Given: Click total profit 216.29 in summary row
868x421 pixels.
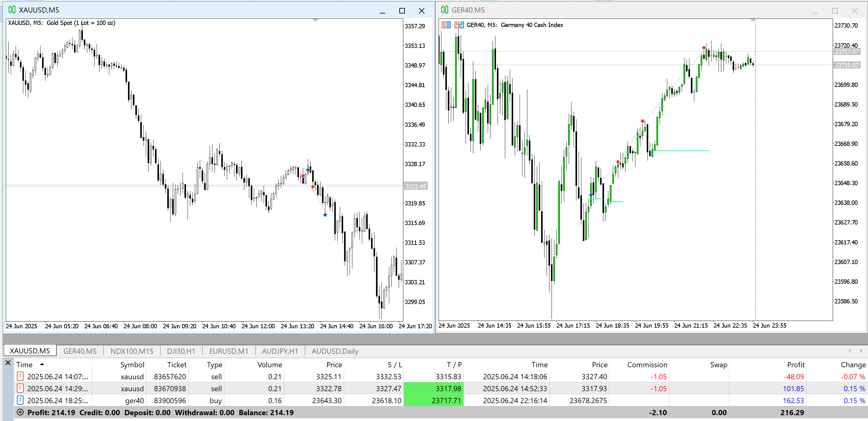Looking at the screenshot, I should tap(792, 412).
